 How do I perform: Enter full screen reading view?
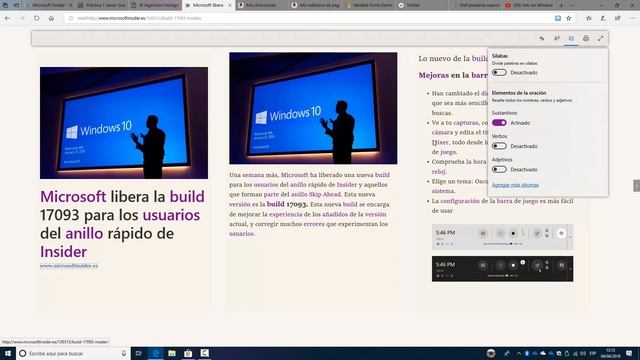[x=601, y=38]
